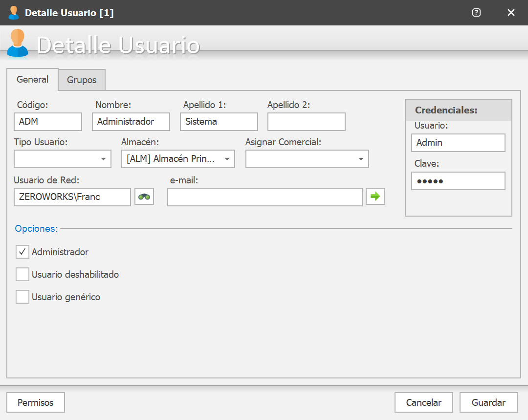Select the Apellido 1 input field
The height and width of the screenshot is (420, 528).
pyautogui.click(x=219, y=122)
